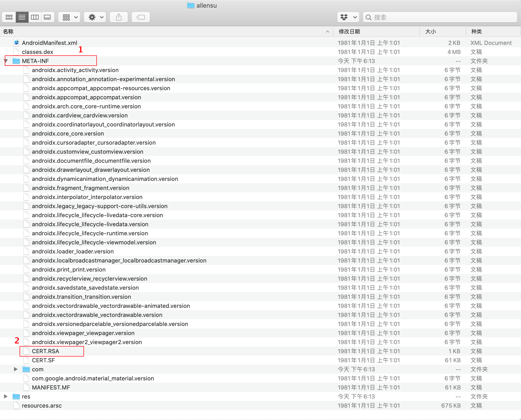This screenshot has width=521, height=420.
Task: Click in the 搜索 search field
Action: tap(440, 17)
